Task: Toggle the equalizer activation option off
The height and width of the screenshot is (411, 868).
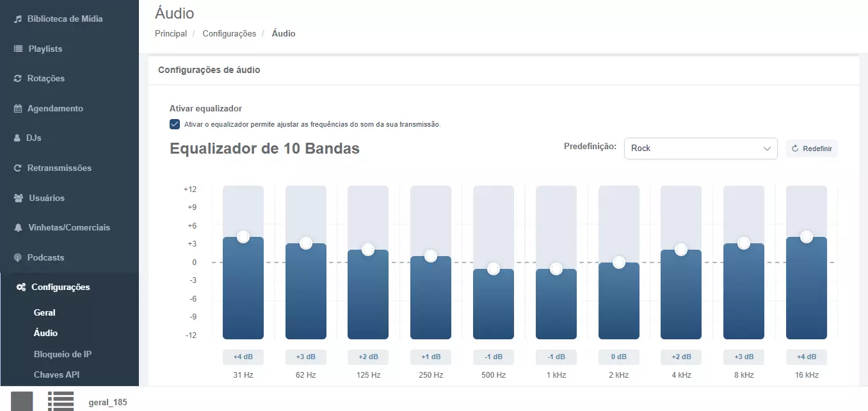Action: (174, 124)
